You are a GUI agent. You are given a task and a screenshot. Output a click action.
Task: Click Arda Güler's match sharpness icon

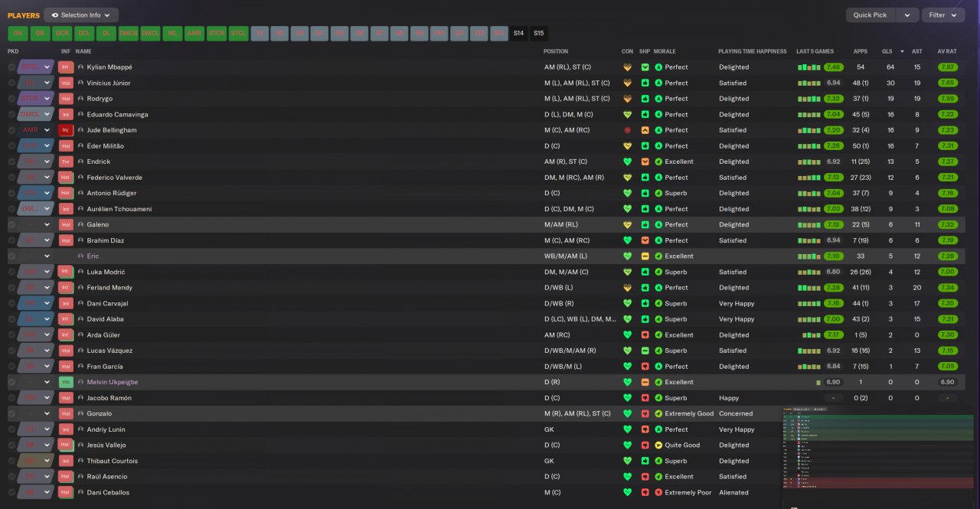point(645,334)
